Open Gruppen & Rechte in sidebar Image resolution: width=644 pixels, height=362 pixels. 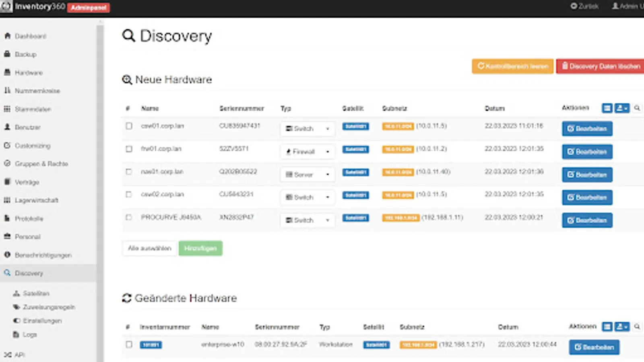tap(41, 164)
